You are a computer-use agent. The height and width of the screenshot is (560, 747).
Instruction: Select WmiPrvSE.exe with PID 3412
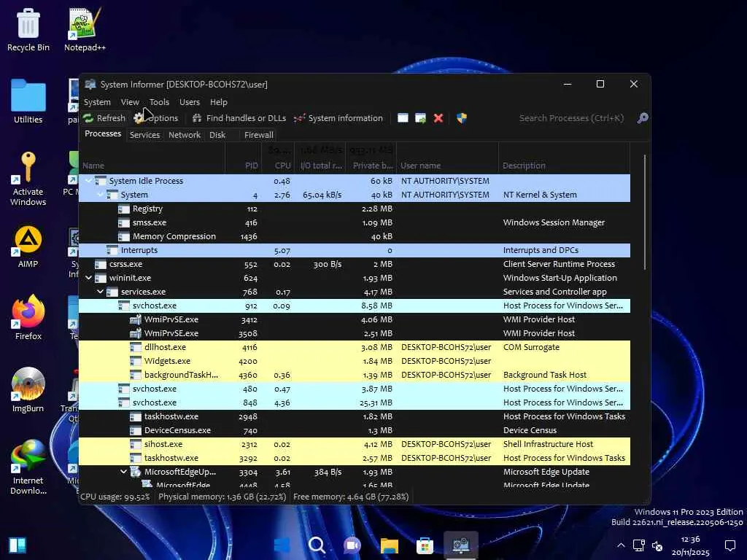(355, 319)
